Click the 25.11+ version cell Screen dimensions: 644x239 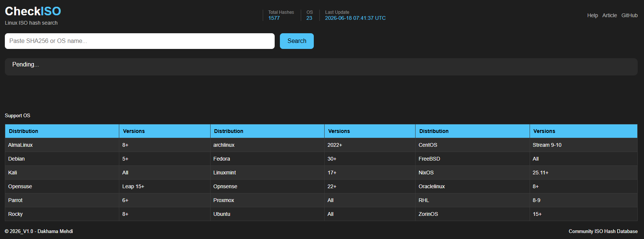[x=584, y=173]
